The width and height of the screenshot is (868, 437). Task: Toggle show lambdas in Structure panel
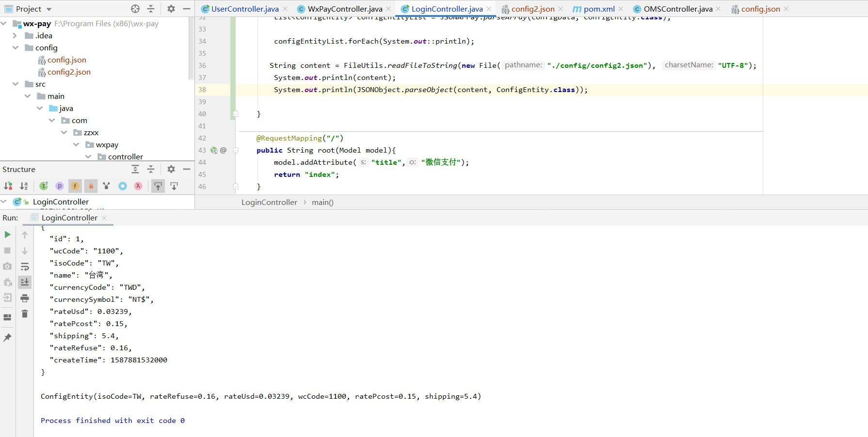coord(138,186)
